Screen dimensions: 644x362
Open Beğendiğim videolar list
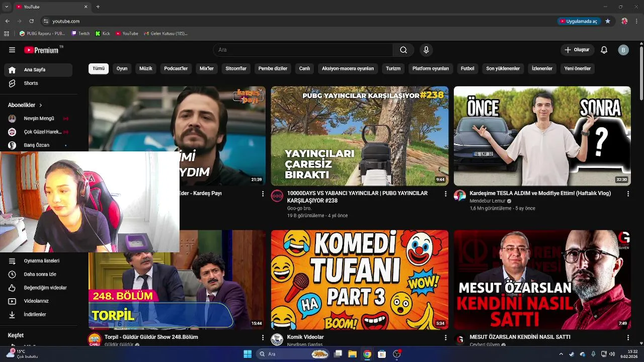38,288
